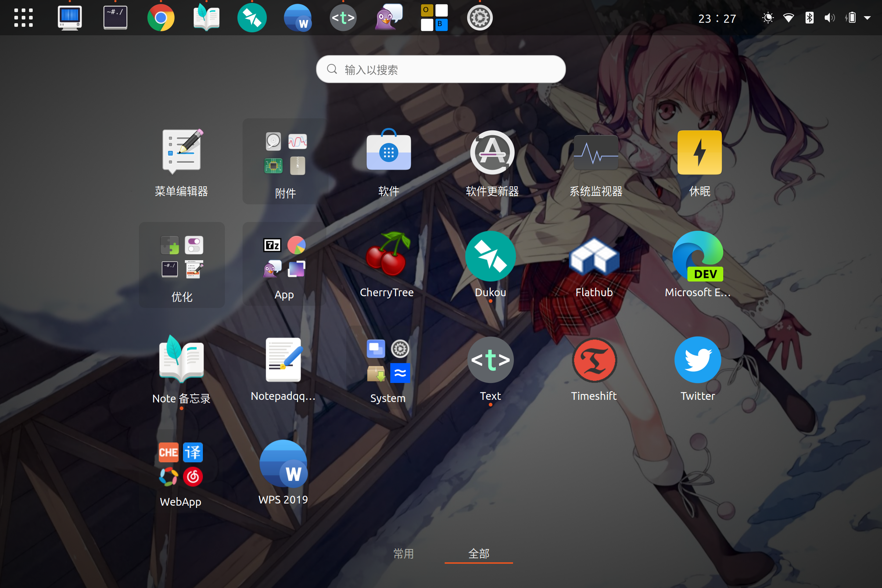882x588 pixels.
Task: Open the Microsoft Edge Dev browser
Action: tap(698, 257)
